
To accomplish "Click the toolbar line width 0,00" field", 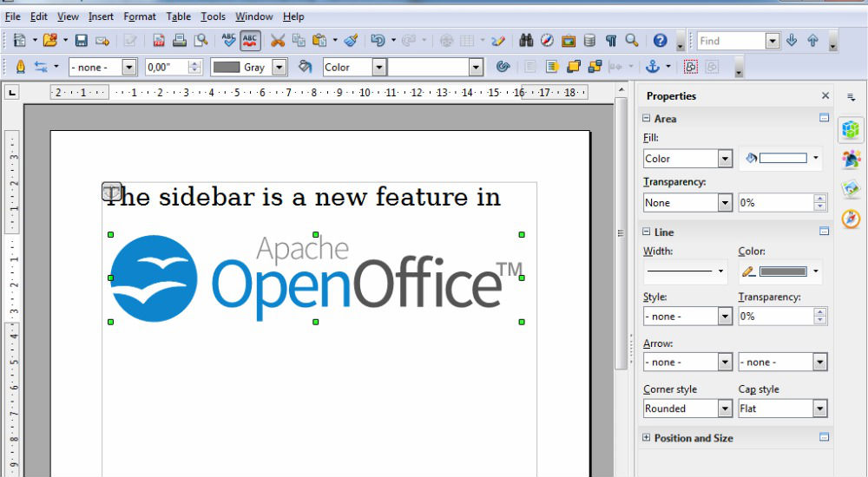I will tap(167, 68).
